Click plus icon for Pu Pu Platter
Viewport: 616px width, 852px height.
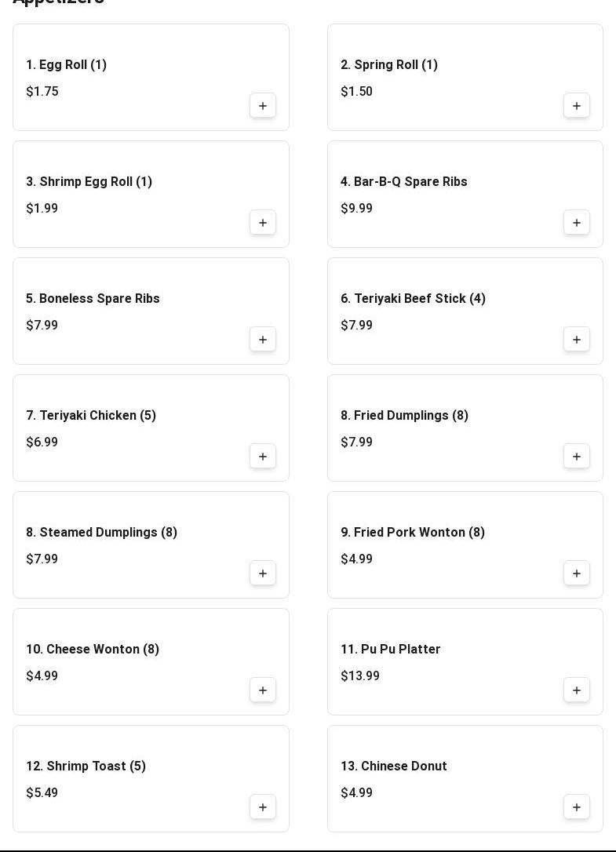coord(577,690)
